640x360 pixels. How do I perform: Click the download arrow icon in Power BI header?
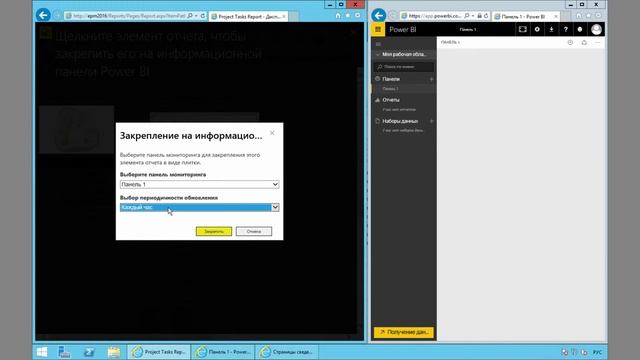(551, 29)
